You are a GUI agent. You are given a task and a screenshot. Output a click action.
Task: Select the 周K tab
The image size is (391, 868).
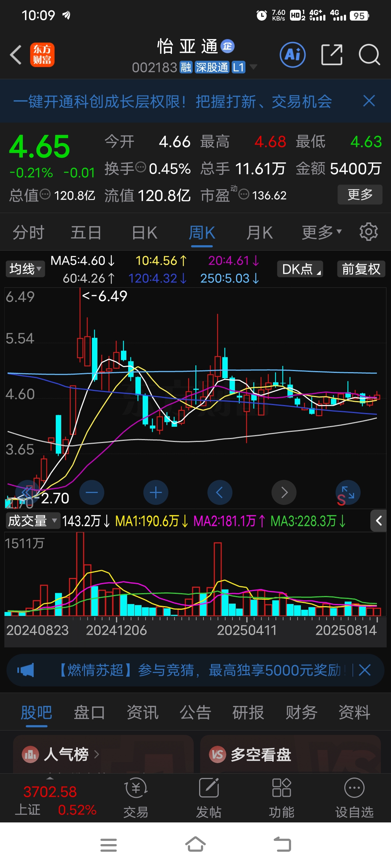pos(202,232)
